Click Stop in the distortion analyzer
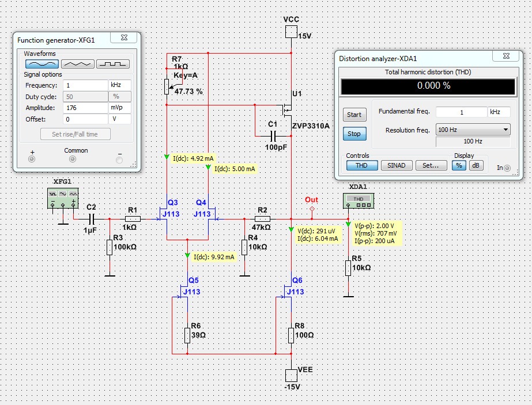532x405 pixels. 354,134
